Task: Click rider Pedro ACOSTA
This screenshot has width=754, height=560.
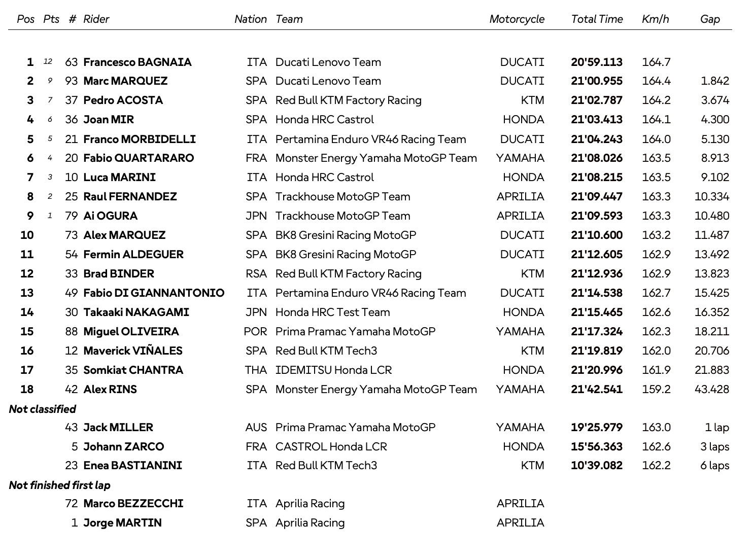Action: [123, 100]
